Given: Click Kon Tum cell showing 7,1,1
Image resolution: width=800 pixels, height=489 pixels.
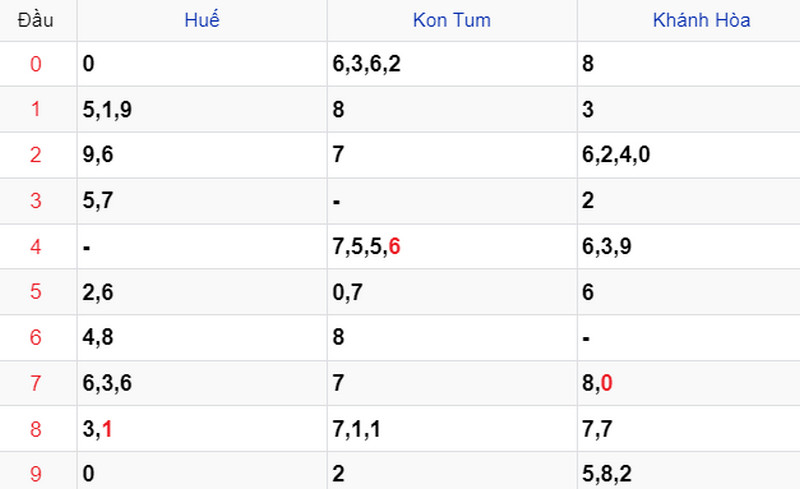Looking at the screenshot, I should [357, 428].
